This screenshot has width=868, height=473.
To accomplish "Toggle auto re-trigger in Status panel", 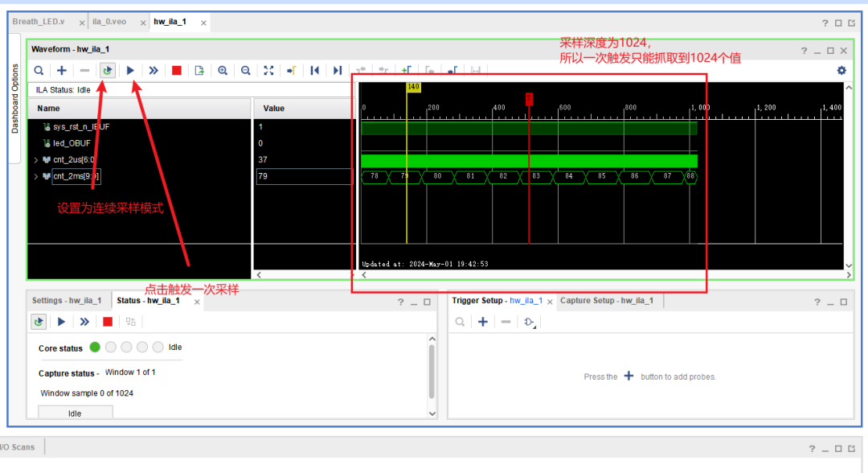I will 39,322.
